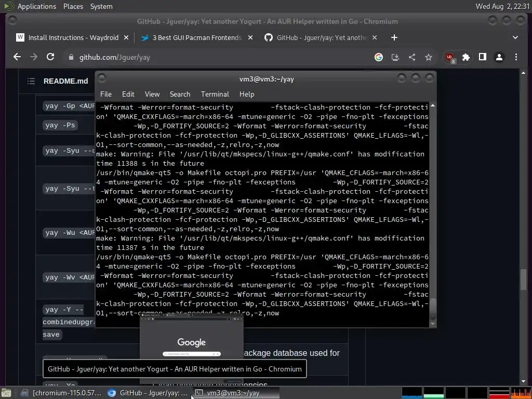Click the browser page scroll up arrow

(523, 73)
